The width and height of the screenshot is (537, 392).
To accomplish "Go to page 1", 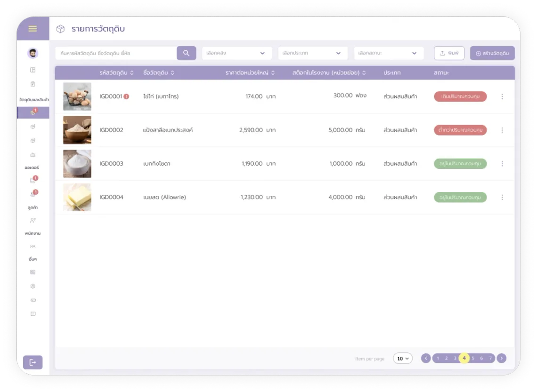I will [x=438, y=358].
